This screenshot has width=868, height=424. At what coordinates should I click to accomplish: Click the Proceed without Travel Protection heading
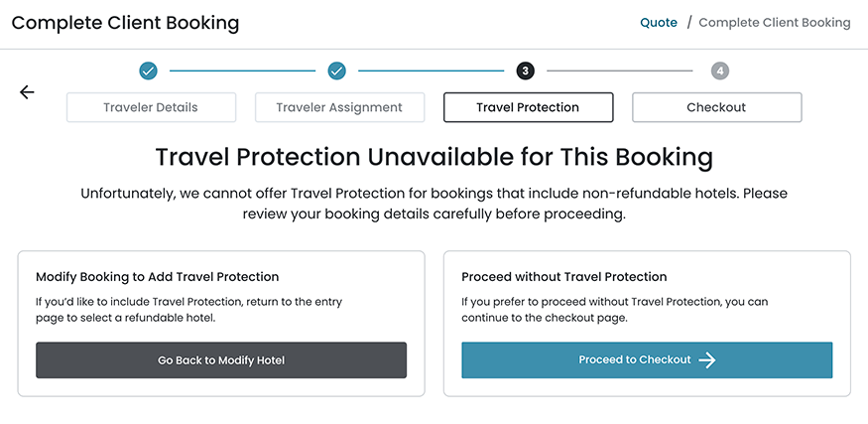tap(564, 277)
